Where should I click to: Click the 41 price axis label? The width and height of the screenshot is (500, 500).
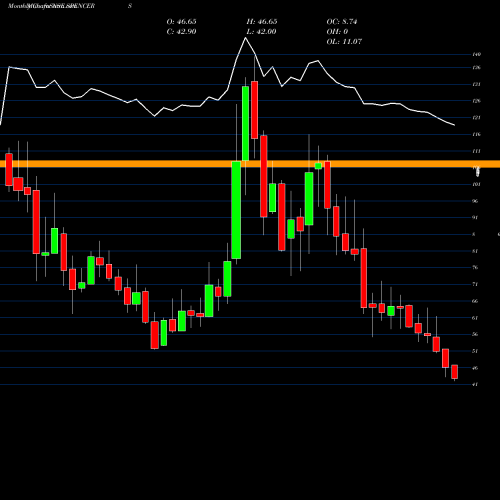(475, 384)
